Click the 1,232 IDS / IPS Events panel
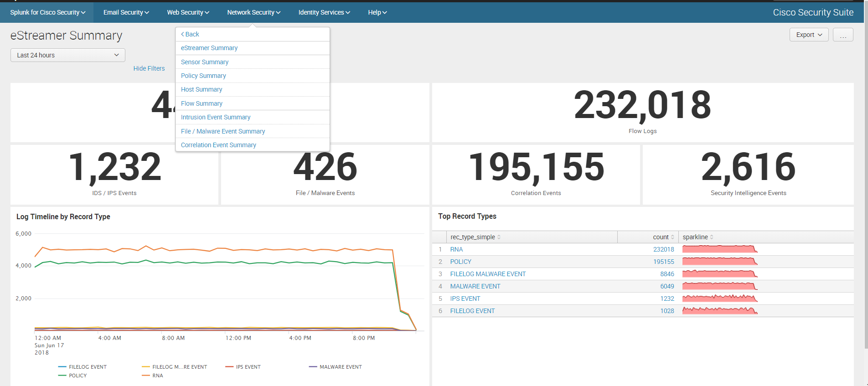This screenshot has width=868, height=386. pos(114,175)
